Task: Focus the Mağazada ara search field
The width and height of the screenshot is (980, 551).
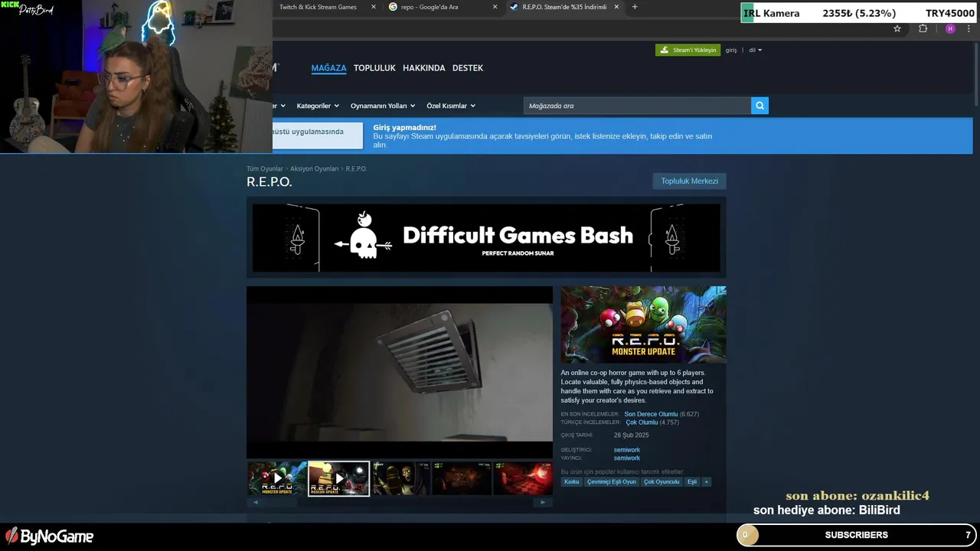Action: click(x=637, y=106)
